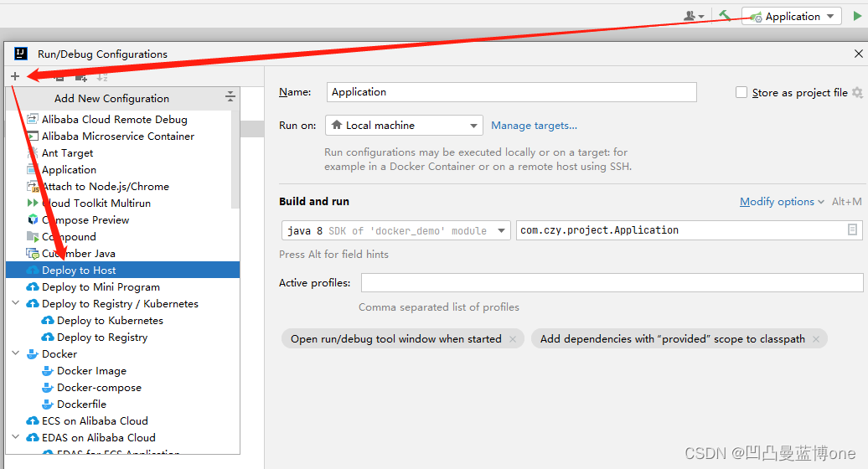Click the Dockerfile whale icon

[48, 405]
